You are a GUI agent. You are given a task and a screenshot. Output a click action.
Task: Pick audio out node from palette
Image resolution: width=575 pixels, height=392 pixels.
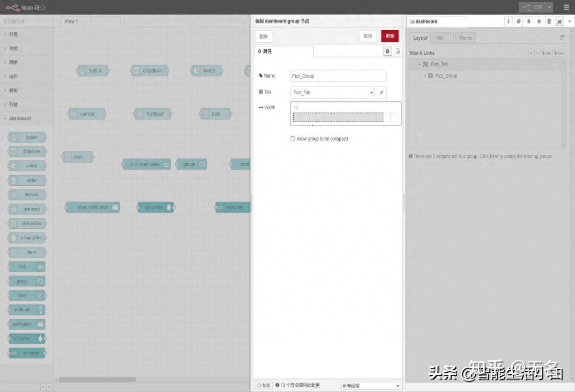pos(27,310)
